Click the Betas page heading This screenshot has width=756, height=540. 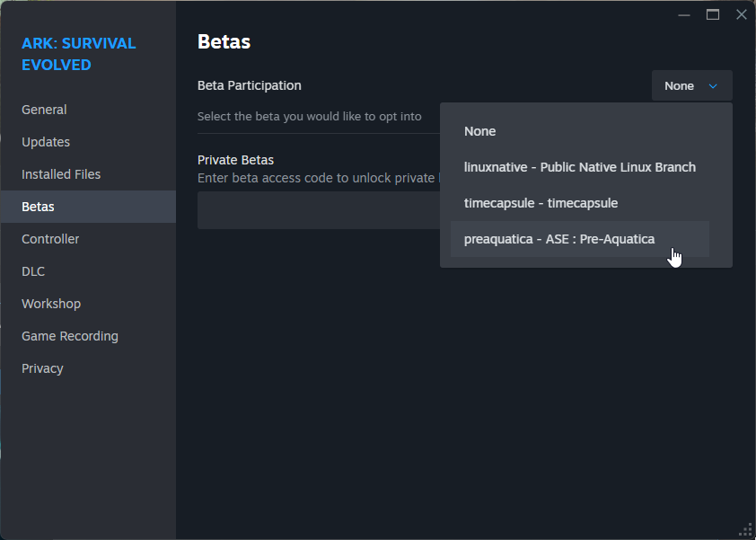224,42
